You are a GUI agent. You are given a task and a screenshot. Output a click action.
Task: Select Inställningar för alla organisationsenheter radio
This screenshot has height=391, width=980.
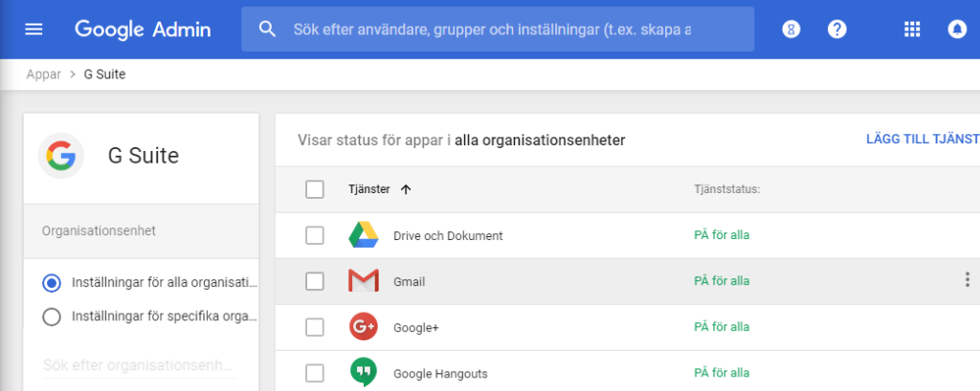tap(53, 283)
